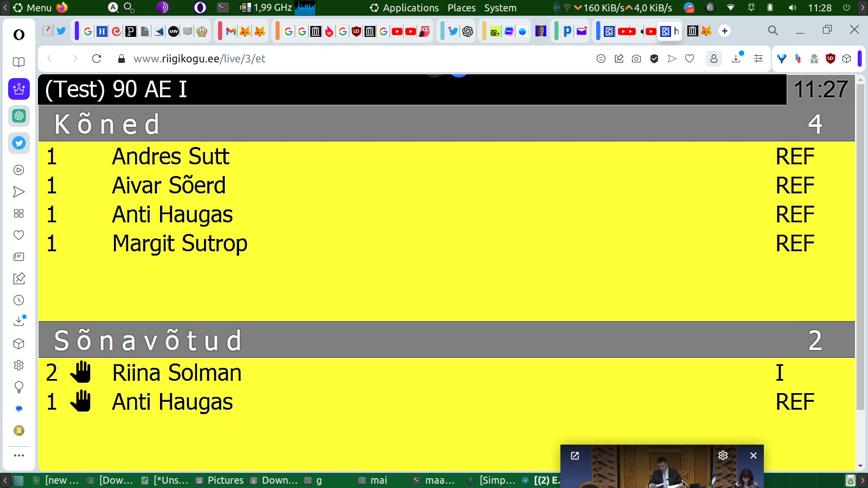Screen dimensions: 868x488
Task: Search open tabs with magnifier icon
Action: click(x=773, y=31)
